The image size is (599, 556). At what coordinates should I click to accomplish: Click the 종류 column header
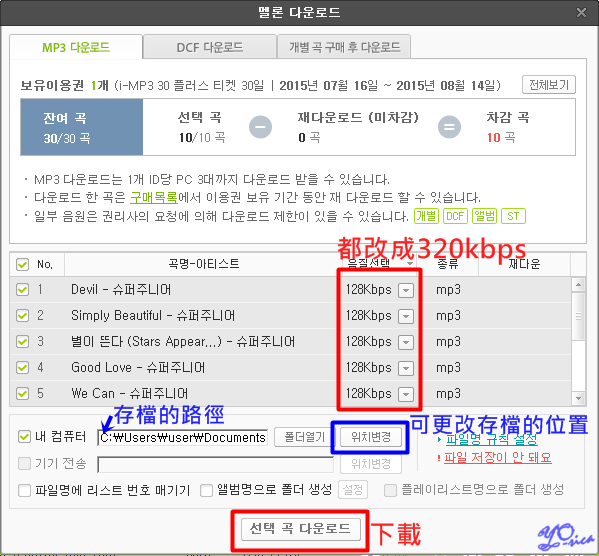tap(447, 264)
